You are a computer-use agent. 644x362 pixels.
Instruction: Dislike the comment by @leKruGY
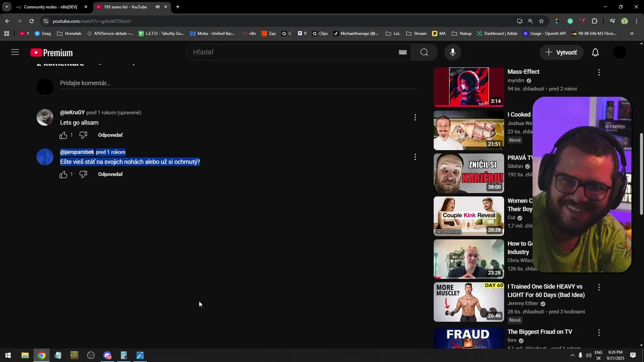click(84, 135)
